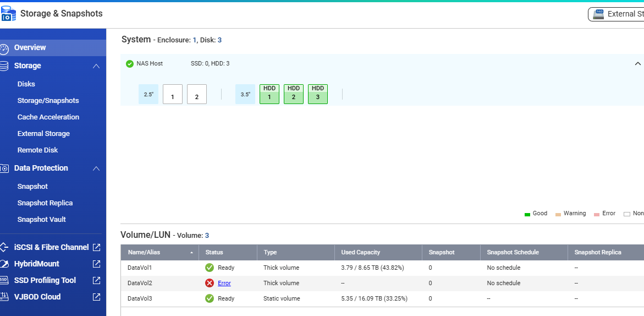Image resolution: width=644 pixels, height=316 pixels.
Task: Collapse the Data Protection sidebar section
Action: [96, 168]
